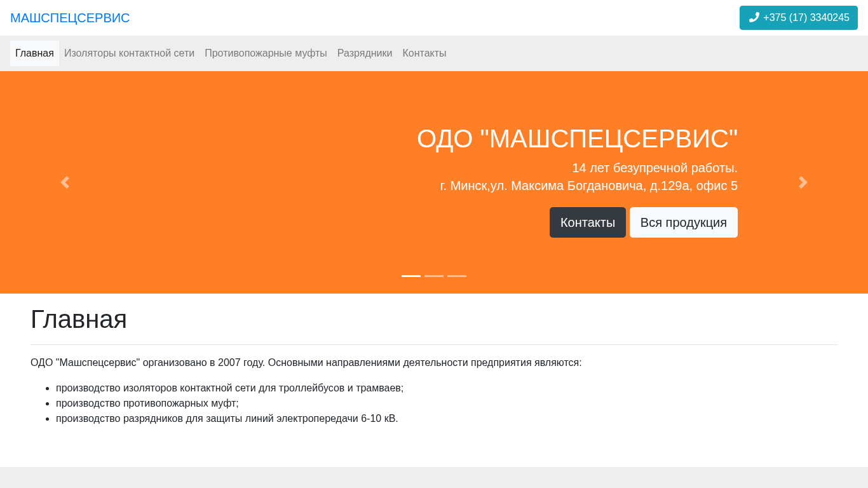The width and height of the screenshot is (868, 488).
Task: Click the phone icon in the call button
Action: (754, 17)
